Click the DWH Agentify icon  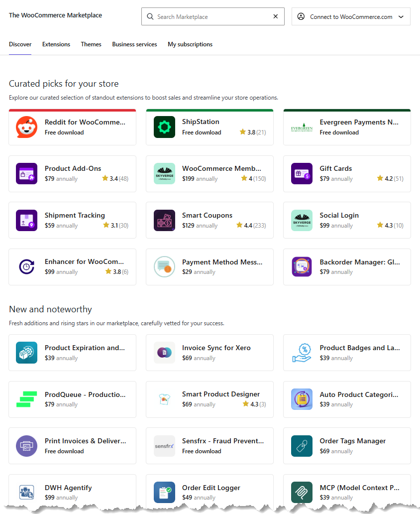tap(26, 493)
